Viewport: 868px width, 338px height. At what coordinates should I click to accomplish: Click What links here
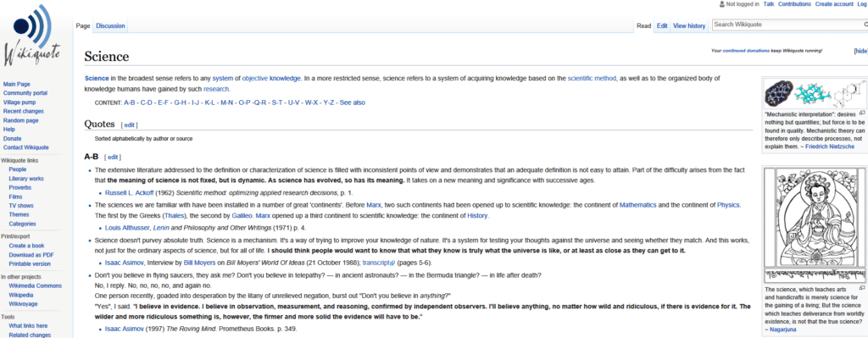(28, 326)
